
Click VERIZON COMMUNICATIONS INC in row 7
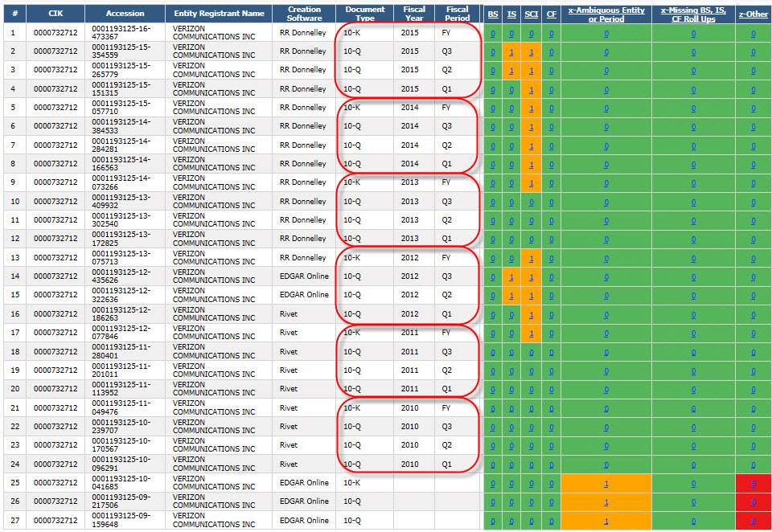(x=214, y=145)
